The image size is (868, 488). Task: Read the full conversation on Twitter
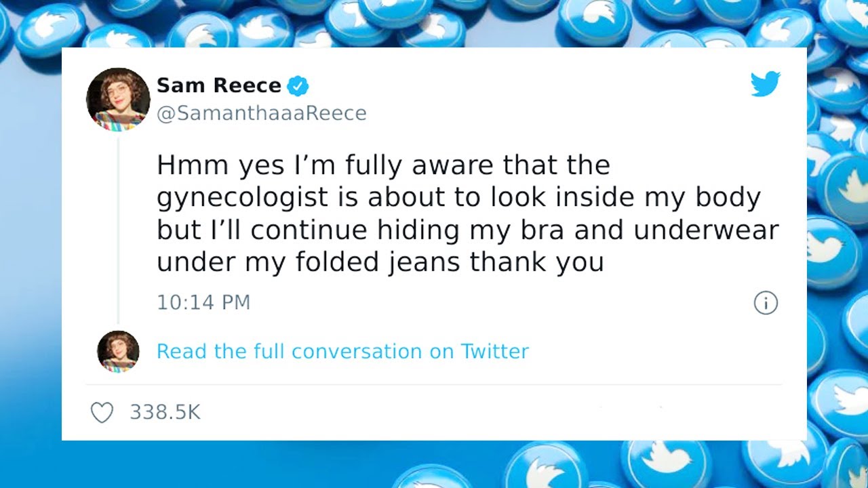pos(342,351)
